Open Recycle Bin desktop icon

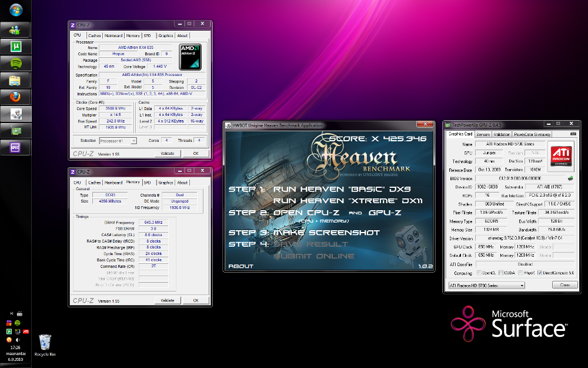coord(45,346)
